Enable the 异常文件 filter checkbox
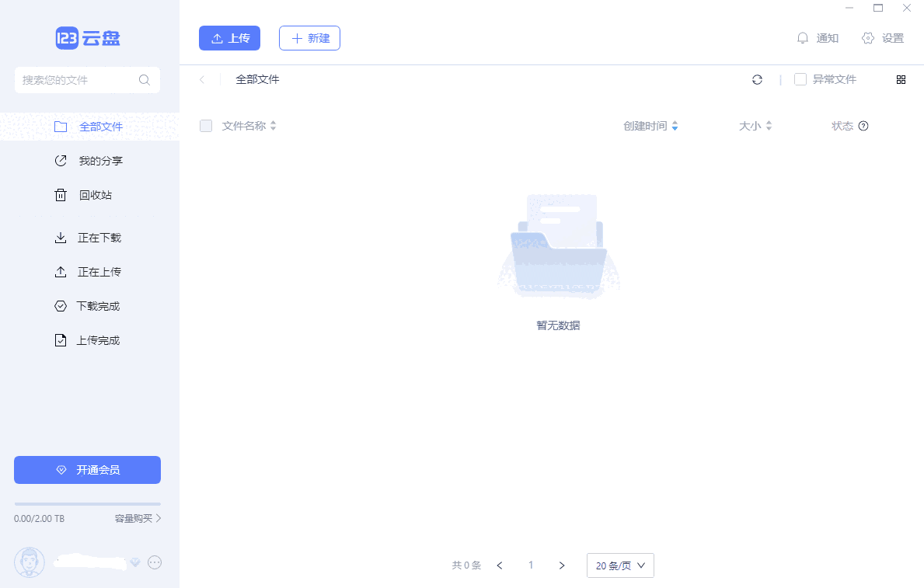 (799, 79)
